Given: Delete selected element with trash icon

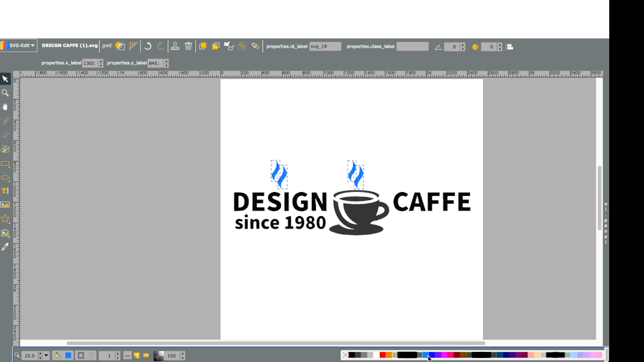Looking at the screenshot, I should (188, 46).
